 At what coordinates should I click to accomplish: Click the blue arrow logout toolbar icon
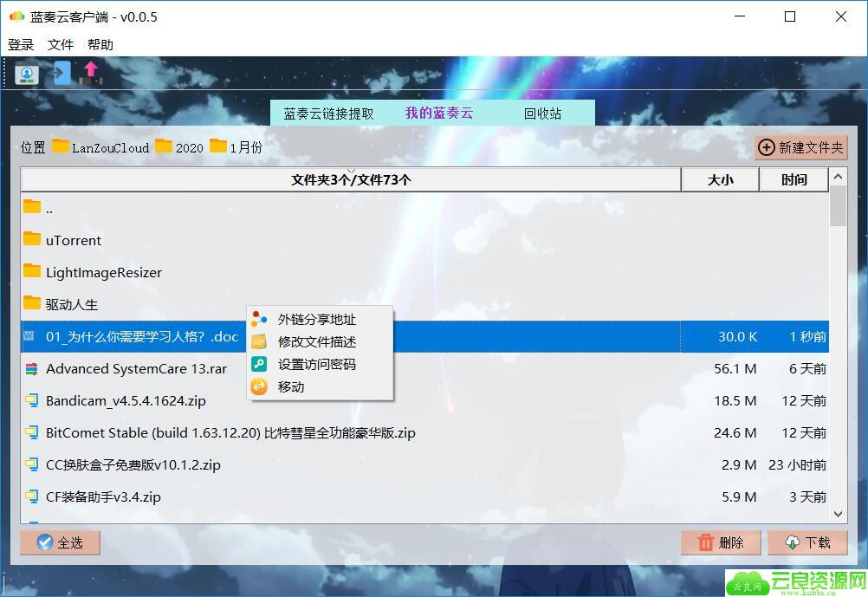point(62,73)
